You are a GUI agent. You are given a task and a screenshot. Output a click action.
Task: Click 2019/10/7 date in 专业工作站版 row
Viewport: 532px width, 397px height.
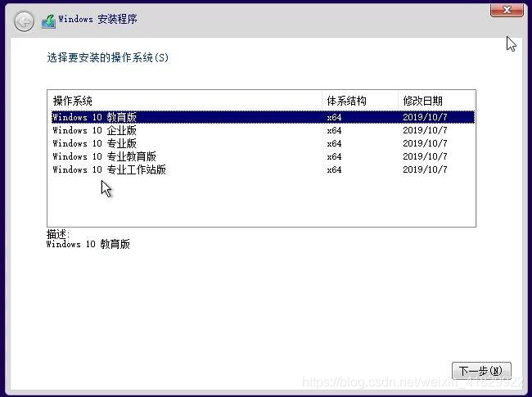click(x=425, y=169)
